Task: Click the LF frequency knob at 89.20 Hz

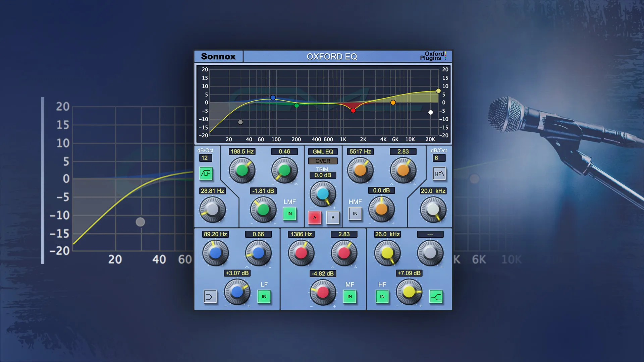Action: (215, 253)
